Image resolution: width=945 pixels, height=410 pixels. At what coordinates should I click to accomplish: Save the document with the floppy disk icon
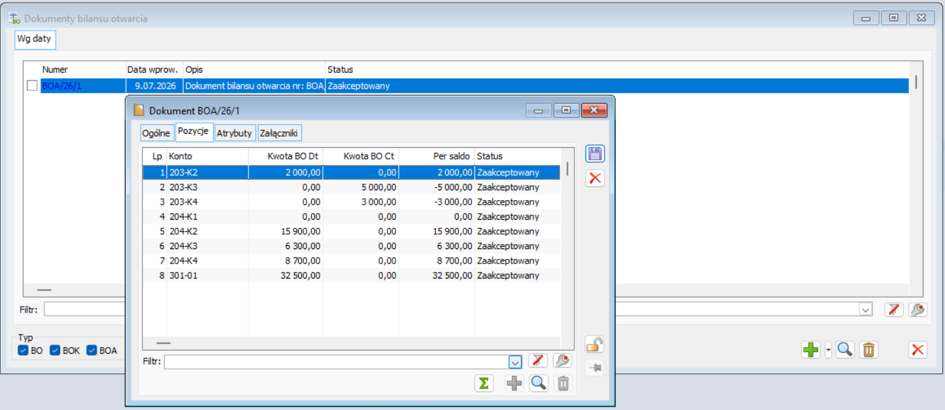(x=595, y=154)
